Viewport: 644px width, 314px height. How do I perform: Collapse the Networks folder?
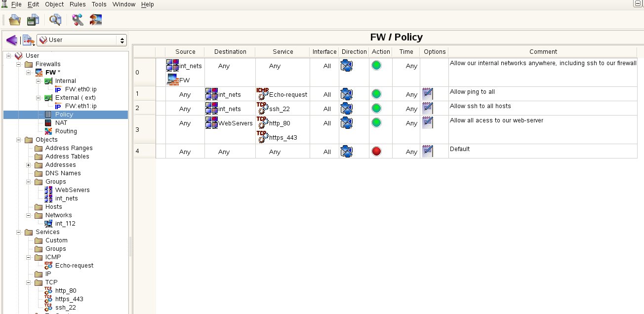[x=28, y=215]
